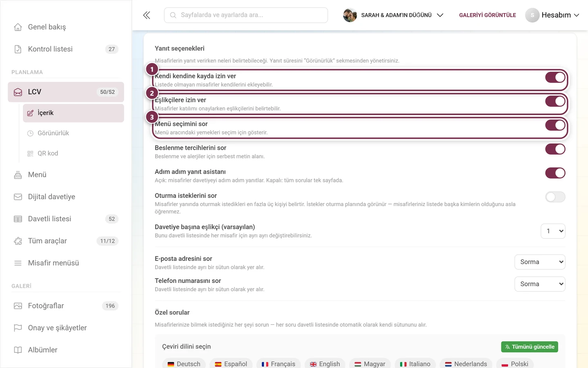
Task: Click the Tümünü güncelle button
Action: tap(530, 347)
